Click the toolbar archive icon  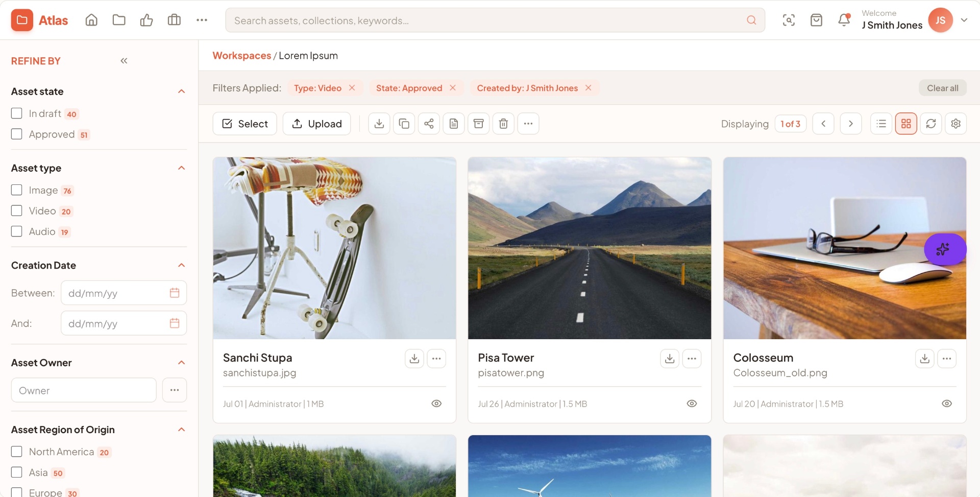478,124
